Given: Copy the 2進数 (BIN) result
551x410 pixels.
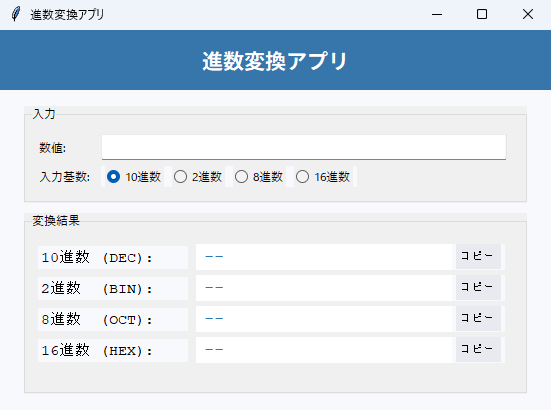Looking at the screenshot, I should tap(478, 287).
